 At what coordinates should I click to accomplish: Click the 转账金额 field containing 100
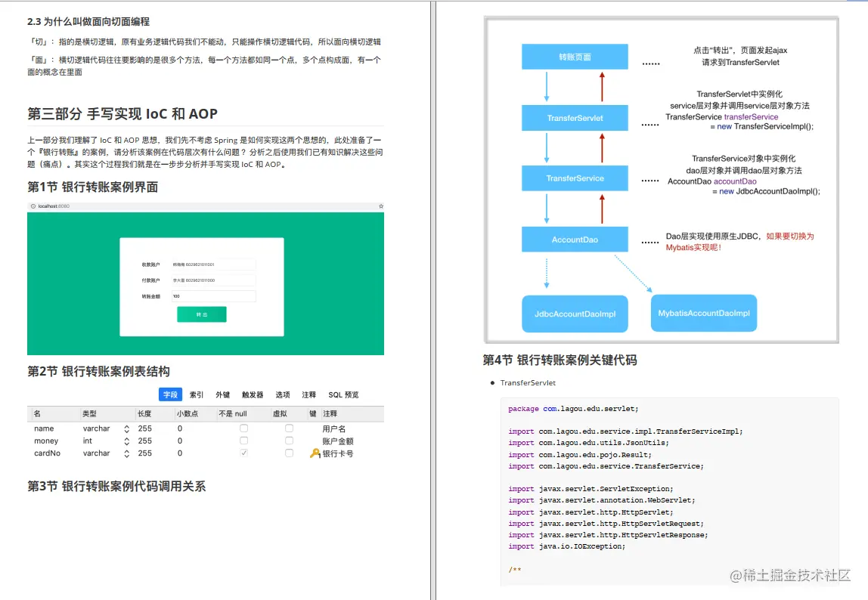coord(213,296)
